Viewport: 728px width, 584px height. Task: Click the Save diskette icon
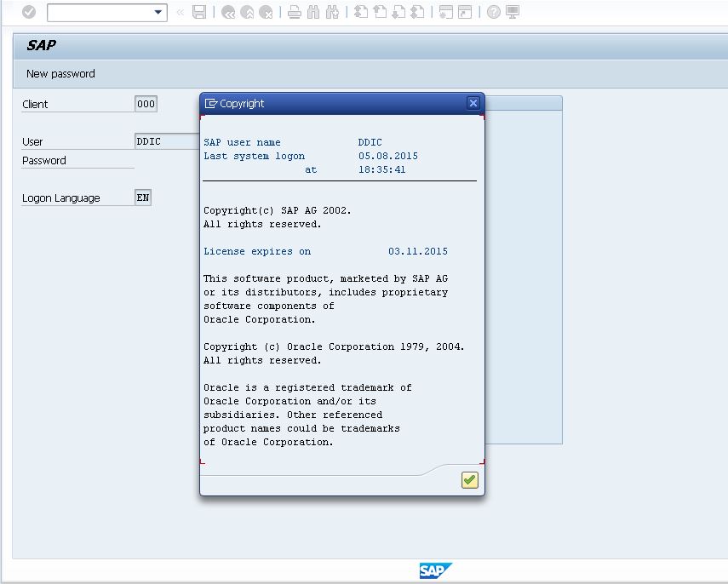click(199, 12)
